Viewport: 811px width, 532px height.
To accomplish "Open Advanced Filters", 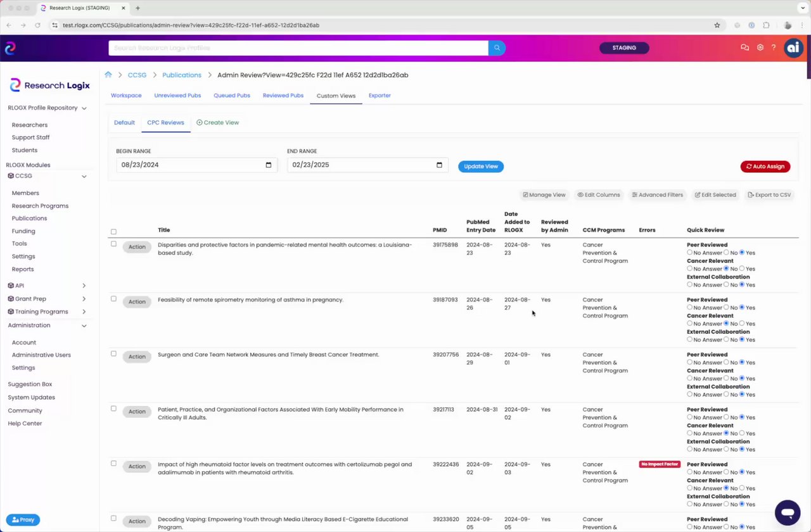I will pyautogui.click(x=658, y=195).
